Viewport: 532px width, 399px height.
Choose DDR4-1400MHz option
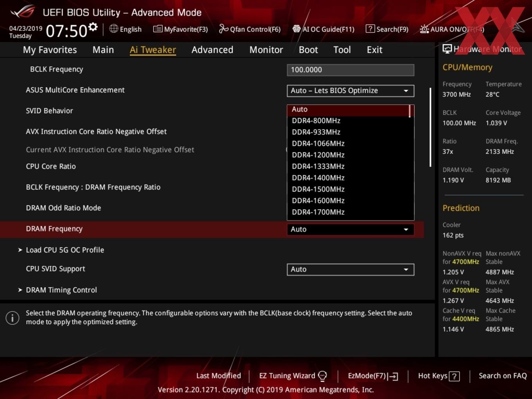pyautogui.click(x=318, y=178)
